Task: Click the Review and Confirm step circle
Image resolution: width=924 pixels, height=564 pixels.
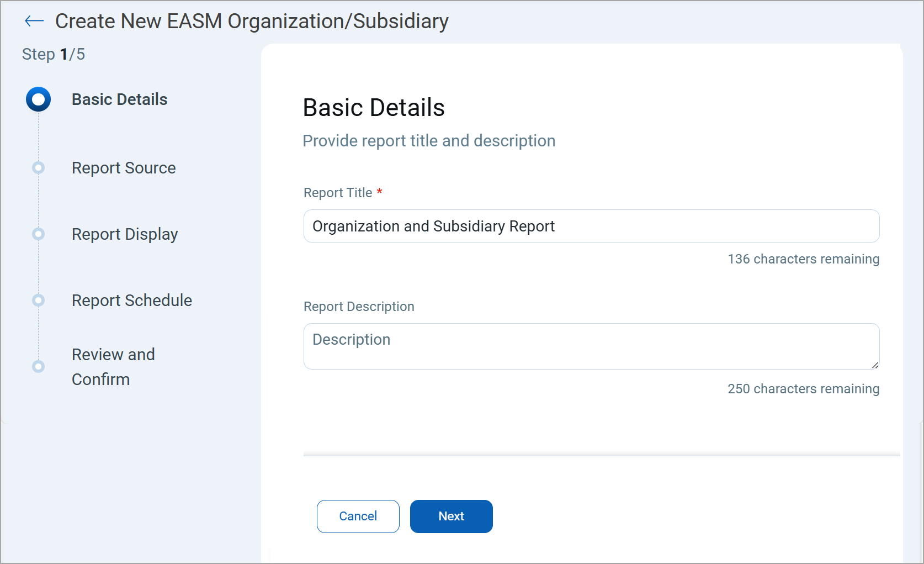Action: (38, 367)
